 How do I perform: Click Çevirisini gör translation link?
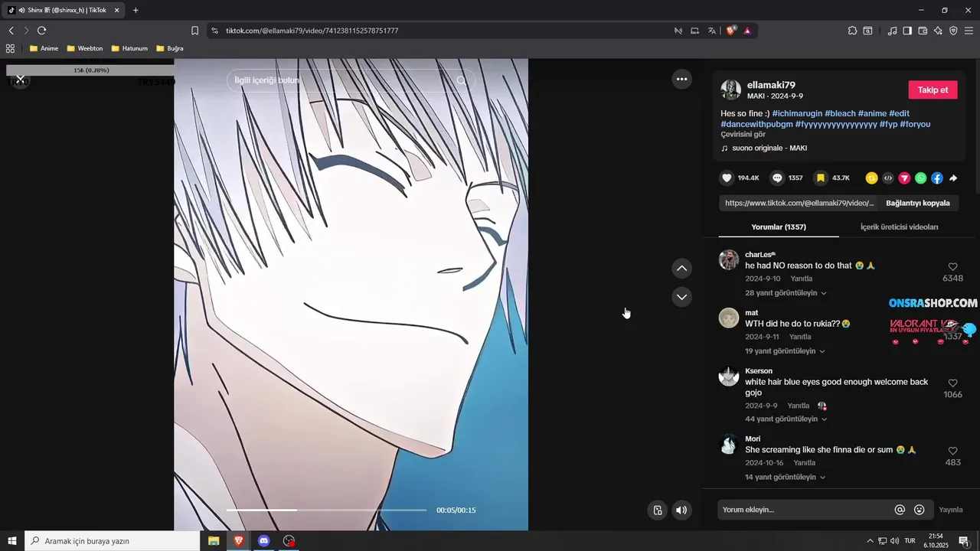[x=743, y=135]
